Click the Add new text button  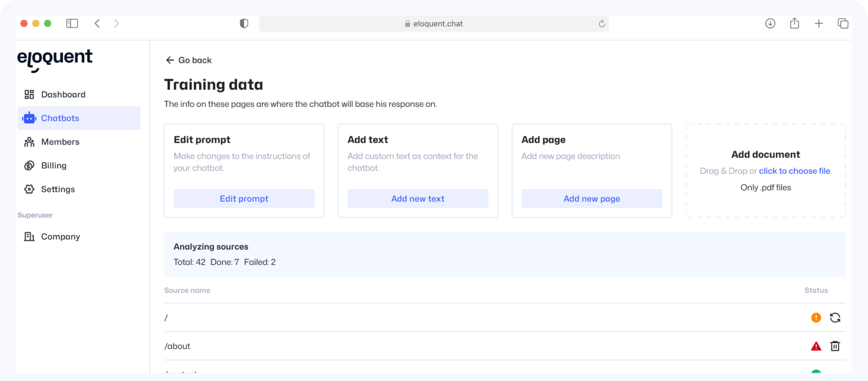tap(418, 198)
